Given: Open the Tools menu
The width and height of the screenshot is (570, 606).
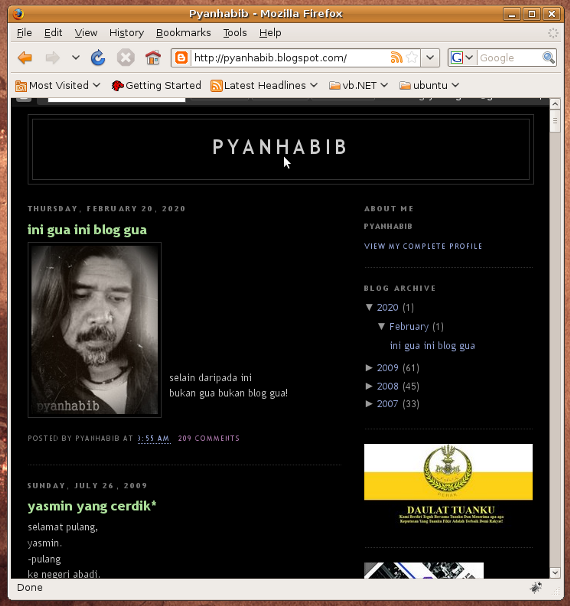Looking at the screenshot, I should [235, 33].
